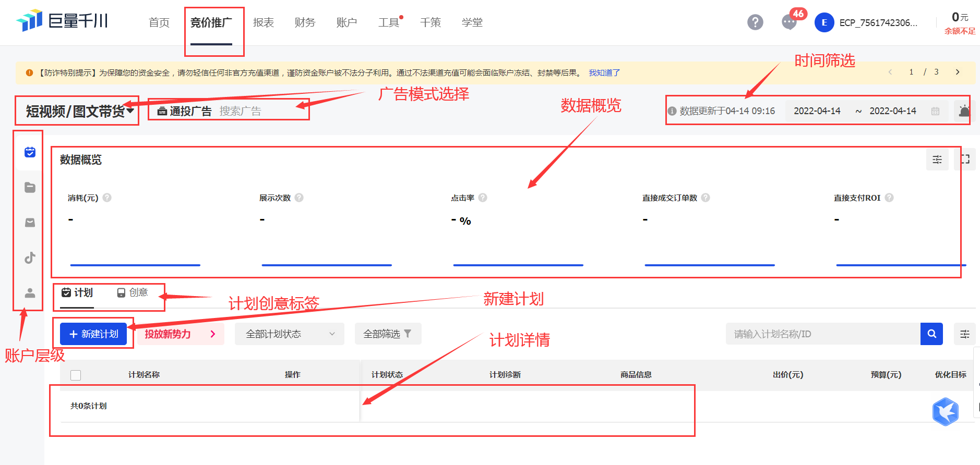The width and height of the screenshot is (980, 465).
Task: Click the start date 2022-04-14 field
Action: [817, 111]
